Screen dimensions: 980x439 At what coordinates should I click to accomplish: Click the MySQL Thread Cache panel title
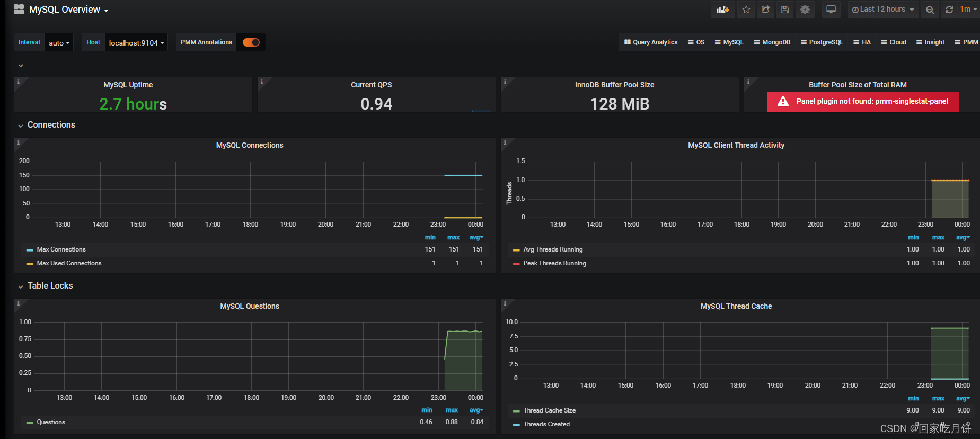(736, 306)
